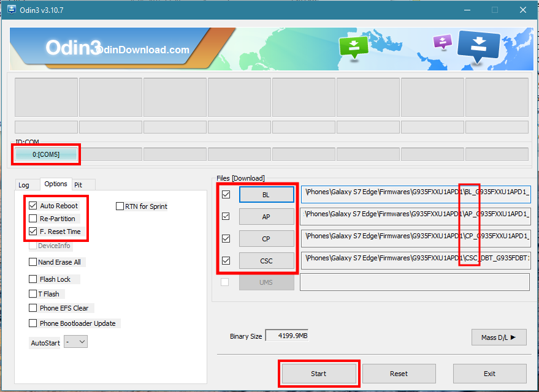The image size is (539, 392).
Task: Open the Pit tab
Action: 78,184
